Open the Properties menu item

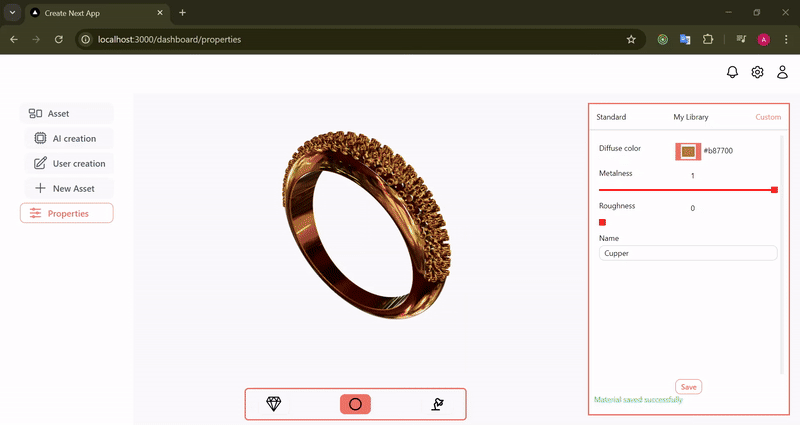(x=66, y=213)
